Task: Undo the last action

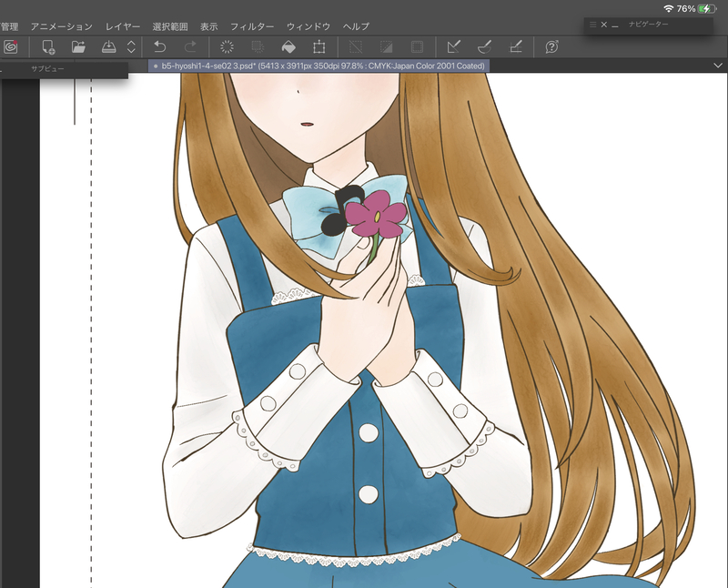Action: click(x=160, y=46)
